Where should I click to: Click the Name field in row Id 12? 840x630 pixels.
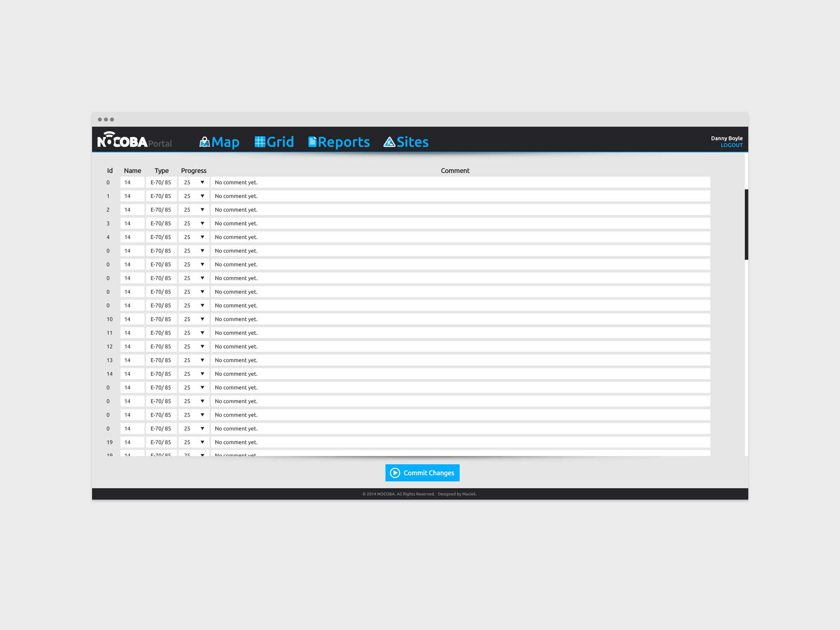[x=132, y=346]
